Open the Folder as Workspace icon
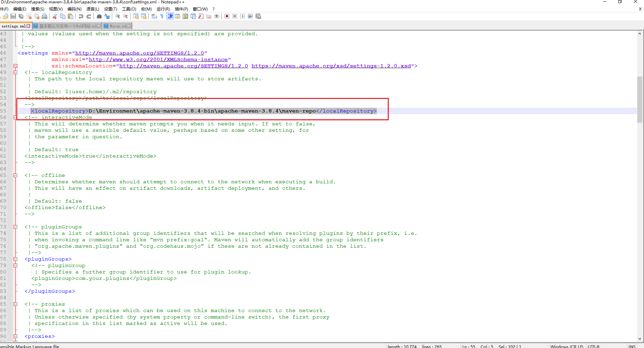The height and width of the screenshot is (348, 644). tap(209, 16)
